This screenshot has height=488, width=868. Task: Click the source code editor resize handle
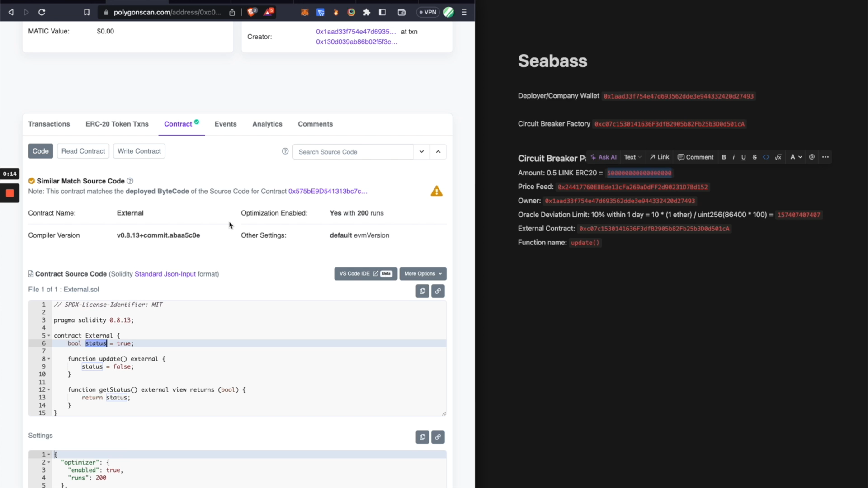444,413
